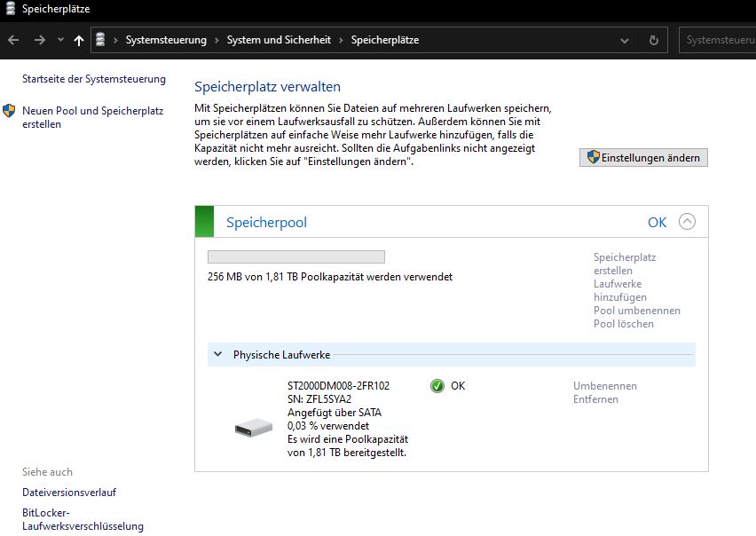The height and width of the screenshot is (536, 756).
Task: Click Speicherplatz erstellen link
Action: pyautogui.click(x=625, y=264)
